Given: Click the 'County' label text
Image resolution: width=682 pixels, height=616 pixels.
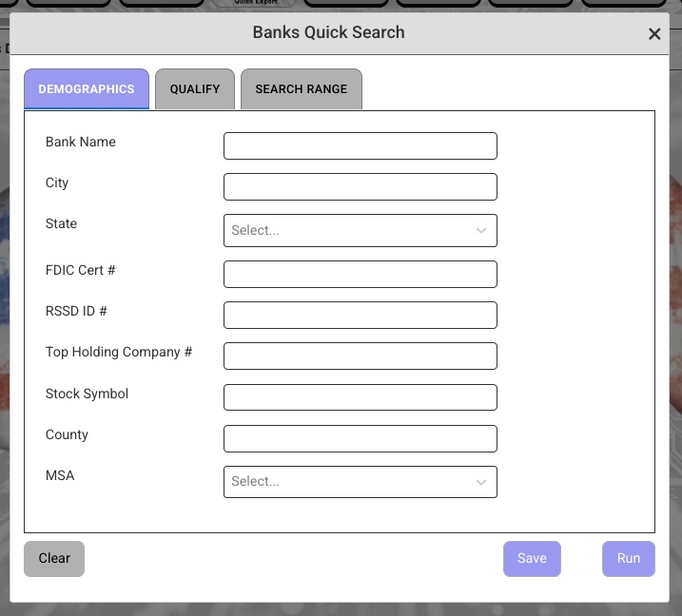Looking at the screenshot, I should 67,434.
